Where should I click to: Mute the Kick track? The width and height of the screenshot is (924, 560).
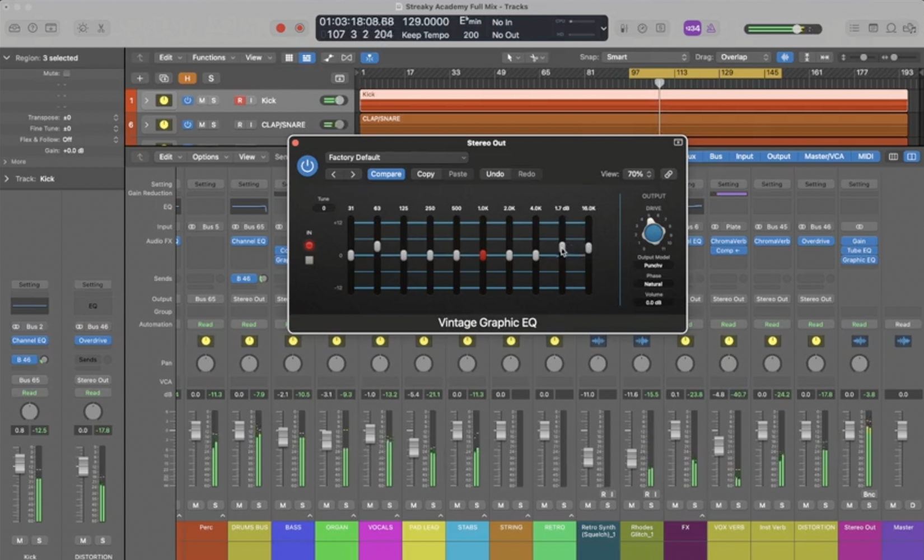tap(202, 101)
